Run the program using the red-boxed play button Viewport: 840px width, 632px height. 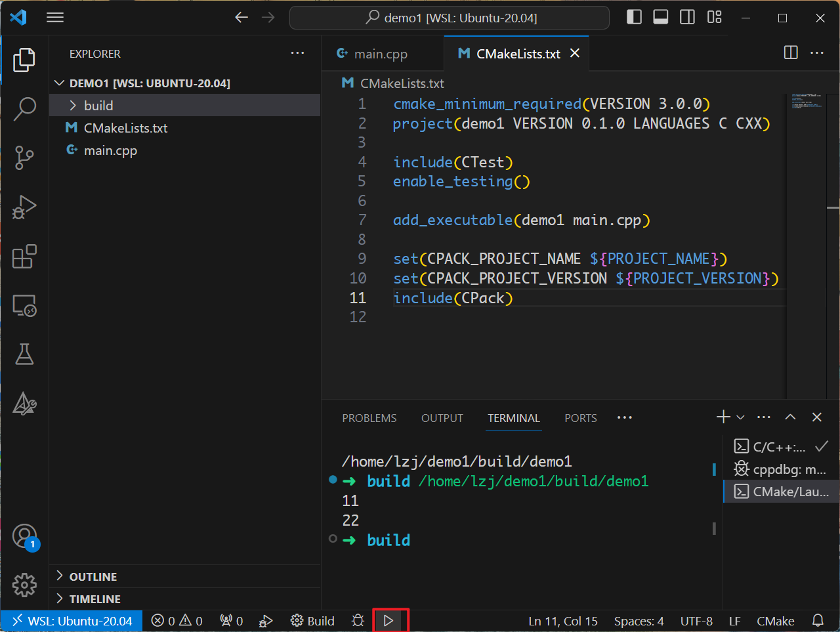[389, 620]
